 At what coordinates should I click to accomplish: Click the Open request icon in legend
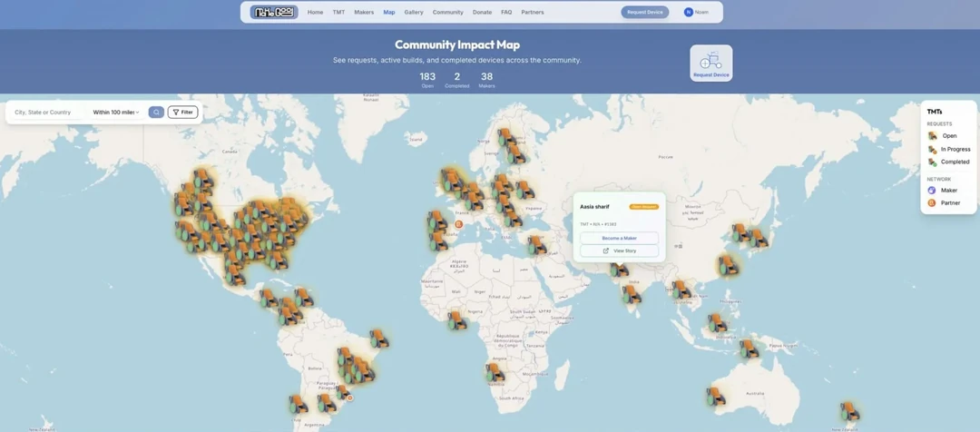pos(932,136)
